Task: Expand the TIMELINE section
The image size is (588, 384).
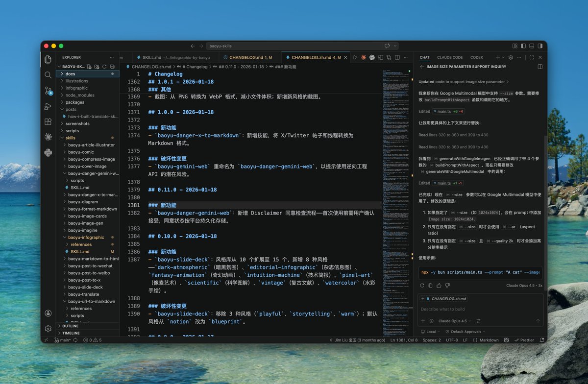Action: pyautogui.click(x=87, y=333)
